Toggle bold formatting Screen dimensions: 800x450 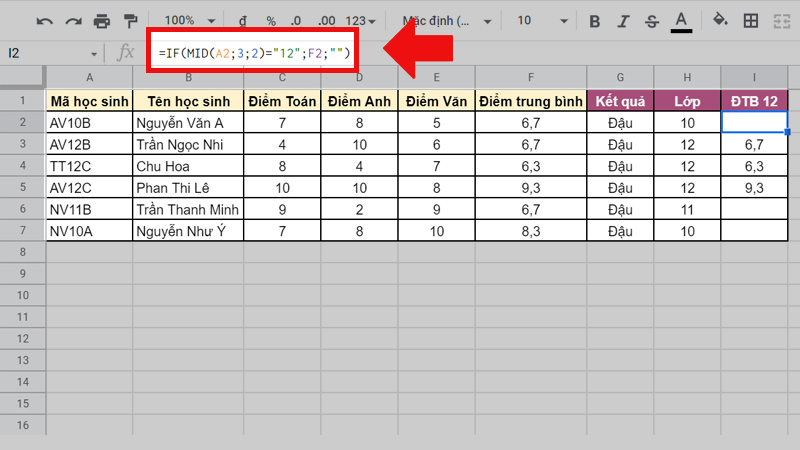coord(594,21)
